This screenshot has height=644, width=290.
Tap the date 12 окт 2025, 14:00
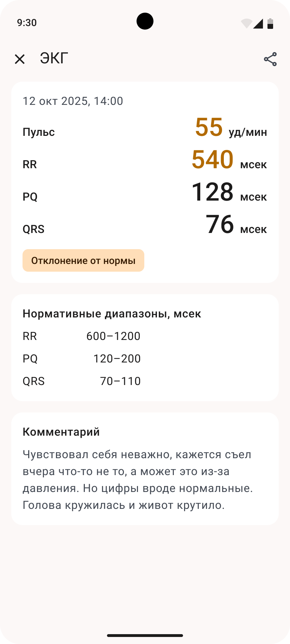point(73,101)
